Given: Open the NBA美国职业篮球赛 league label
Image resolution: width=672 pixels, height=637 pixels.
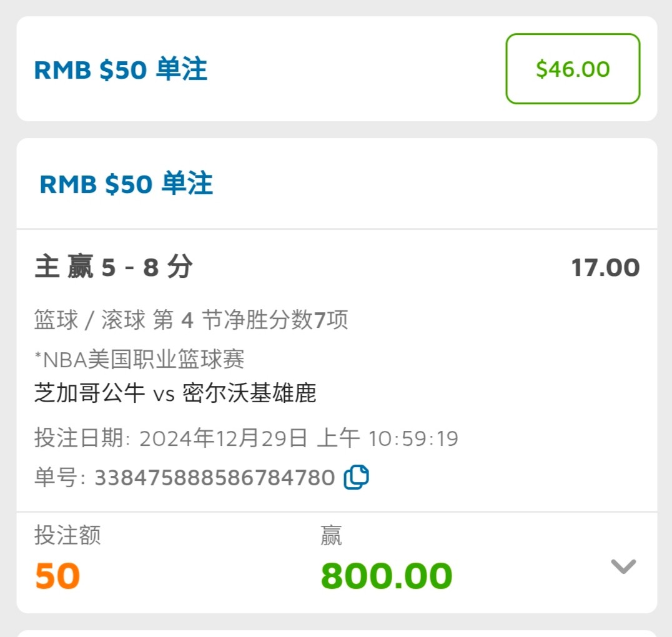Looking at the screenshot, I should (139, 358).
